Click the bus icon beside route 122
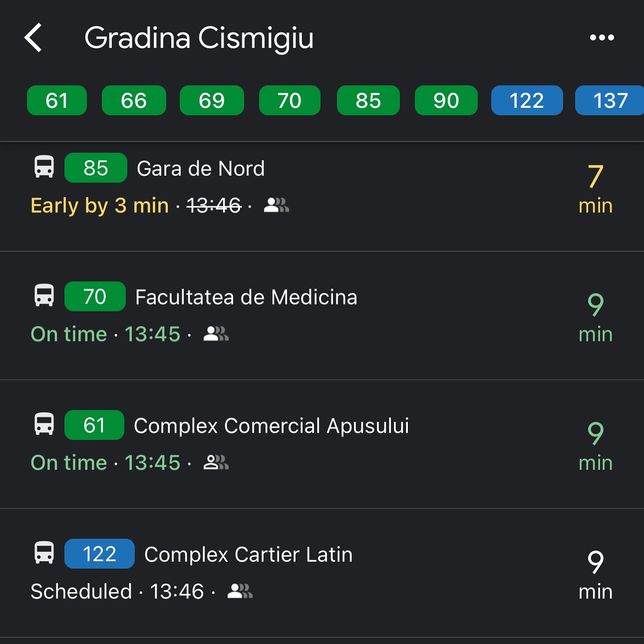644x644 pixels. (x=44, y=553)
